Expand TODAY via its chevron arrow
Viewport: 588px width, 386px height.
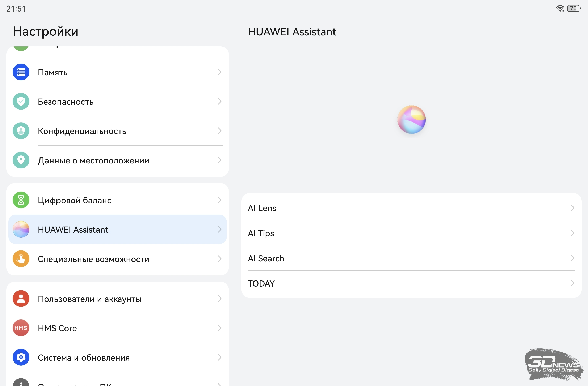572,283
